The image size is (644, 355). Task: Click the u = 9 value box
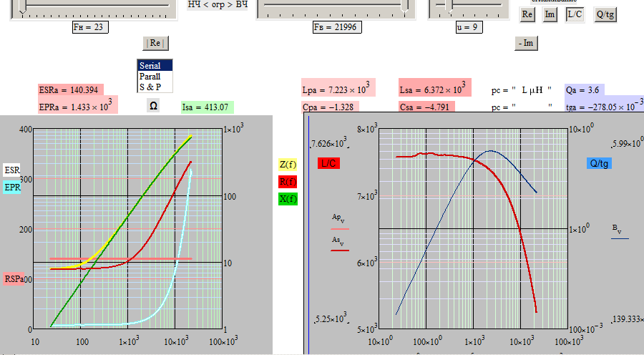(x=469, y=27)
